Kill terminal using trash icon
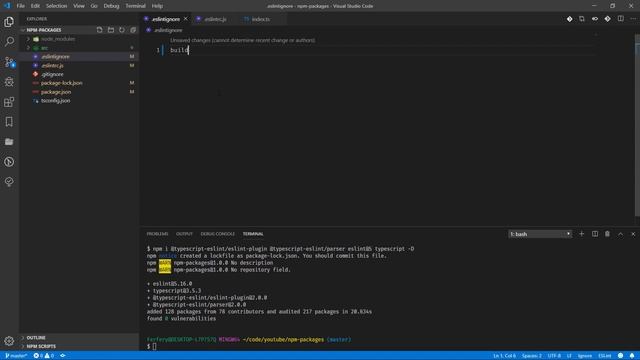The height and width of the screenshot is (360, 640). 607,234
